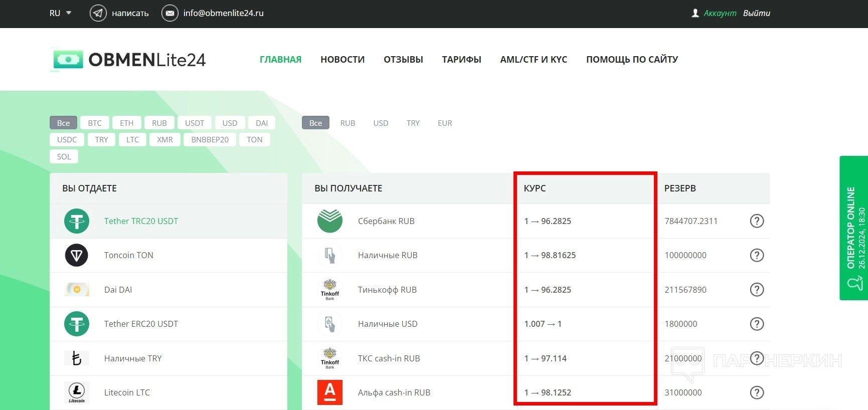Screen dimensions: 868x410
Task: Click the email envelope icon
Action: (x=170, y=13)
